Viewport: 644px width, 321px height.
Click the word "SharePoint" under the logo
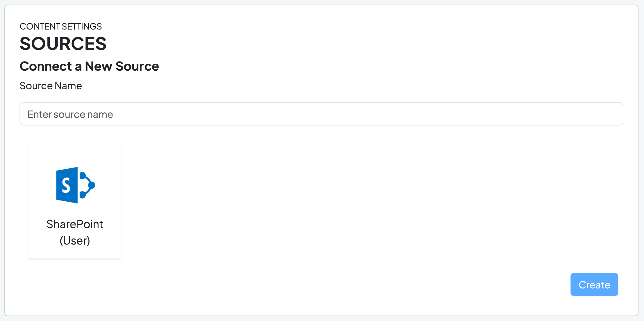coord(75,224)
